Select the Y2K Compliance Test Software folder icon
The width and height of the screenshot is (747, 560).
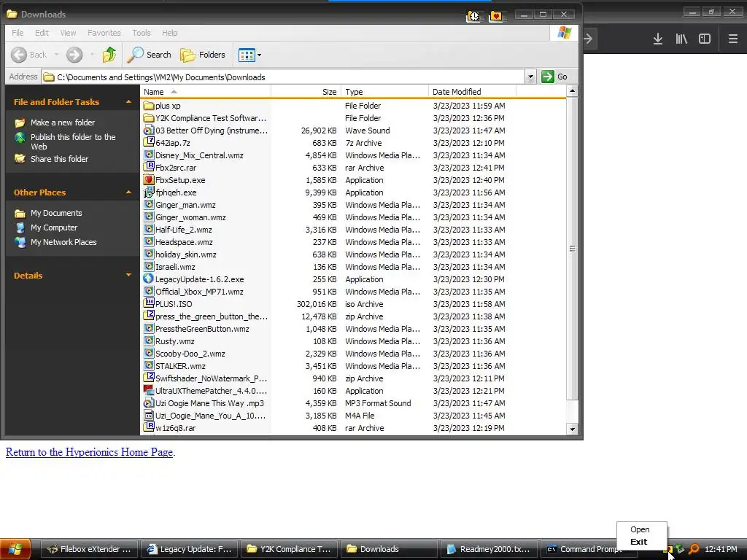coord(149,117)
